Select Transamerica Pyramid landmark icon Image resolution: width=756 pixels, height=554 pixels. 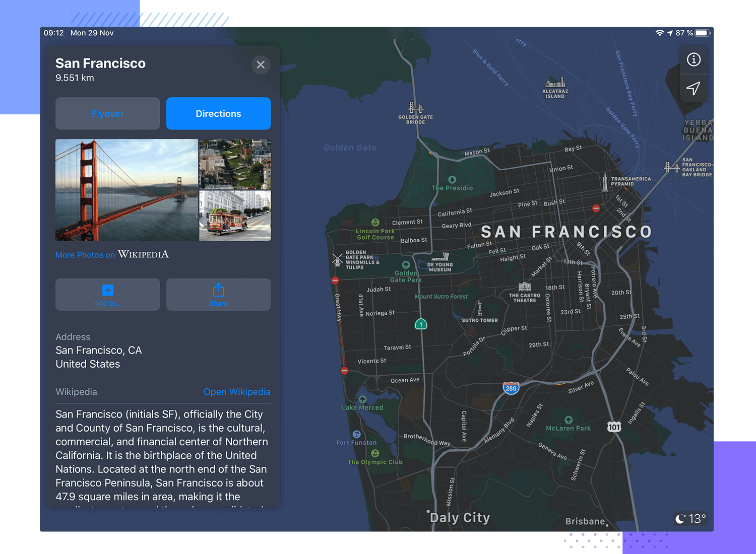point(605,182)
